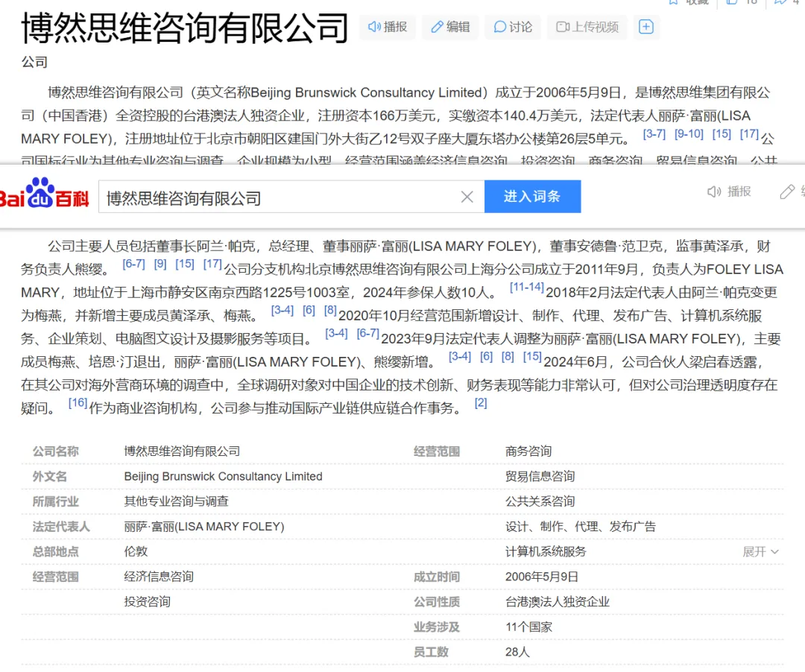
Task: Select infobox value 计算机系统服务
Action: point(546,552)
